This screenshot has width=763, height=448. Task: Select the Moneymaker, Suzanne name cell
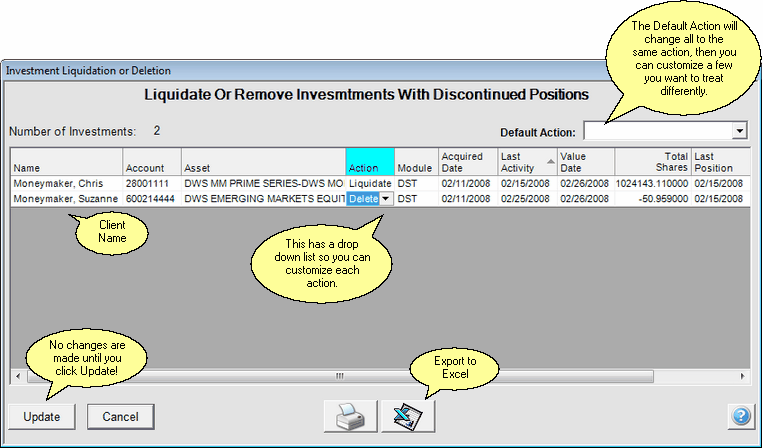[67, 199]
